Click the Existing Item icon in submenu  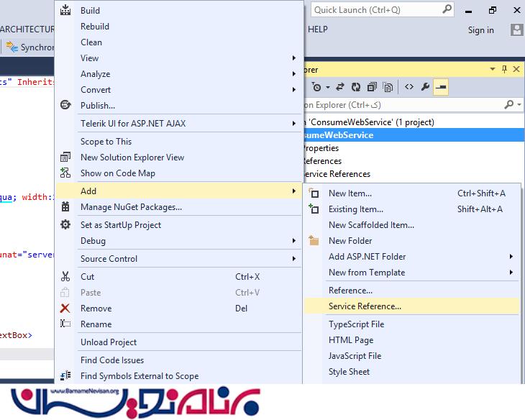point(314,209)
